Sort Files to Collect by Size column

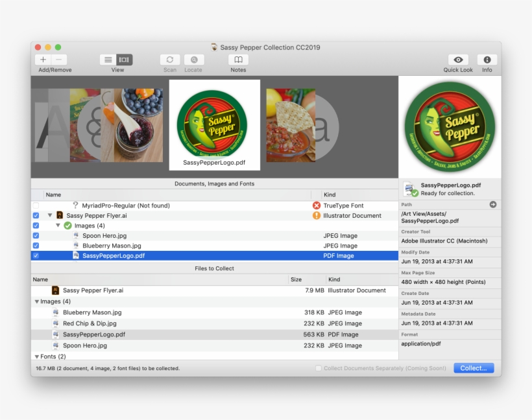click(x=307, y=279)
